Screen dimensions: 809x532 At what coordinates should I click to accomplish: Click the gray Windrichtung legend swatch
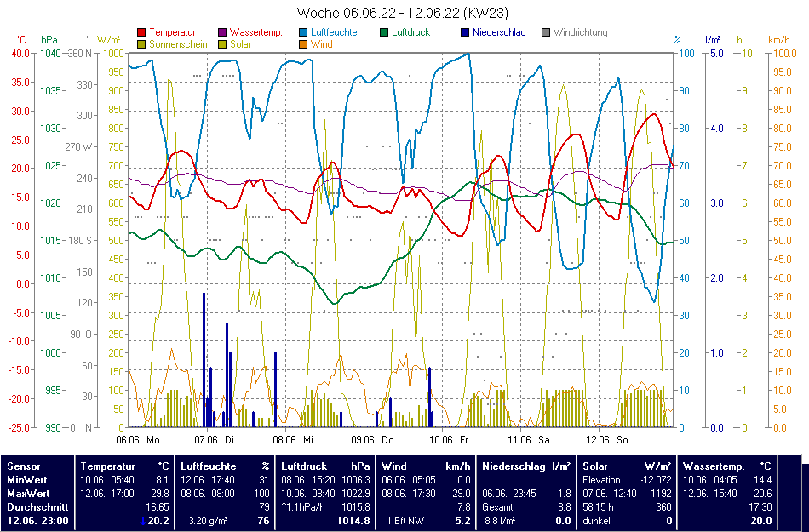[546, 32]
